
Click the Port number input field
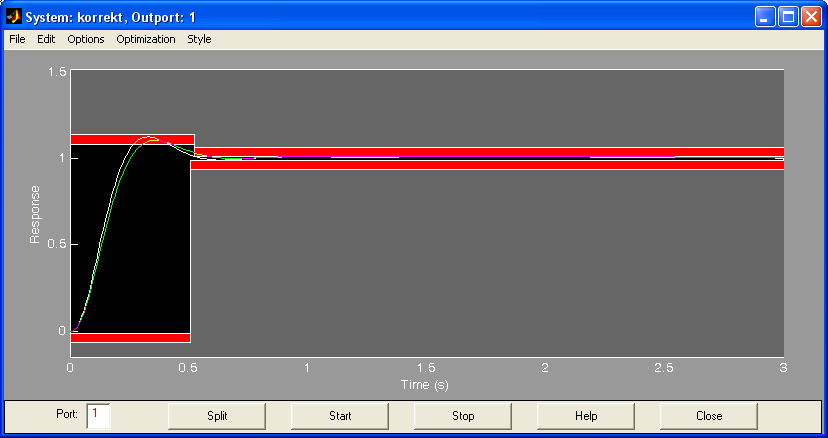pyautogui.click(x=98, y=416)
